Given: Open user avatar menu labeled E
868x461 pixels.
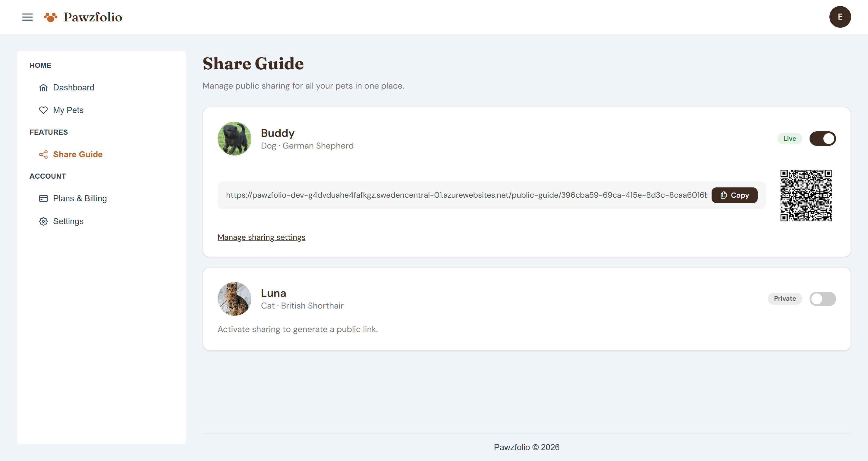Looking at the screenshot, I should 840,17.
